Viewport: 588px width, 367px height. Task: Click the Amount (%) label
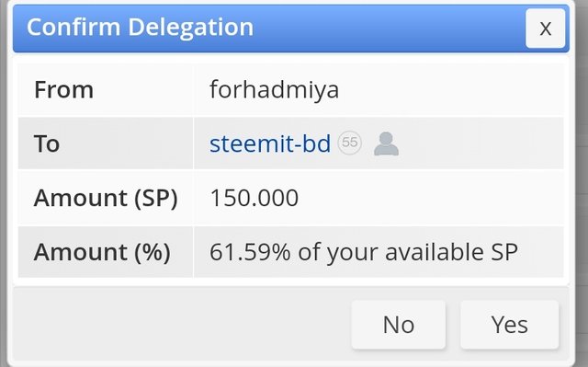pos(102,252)
